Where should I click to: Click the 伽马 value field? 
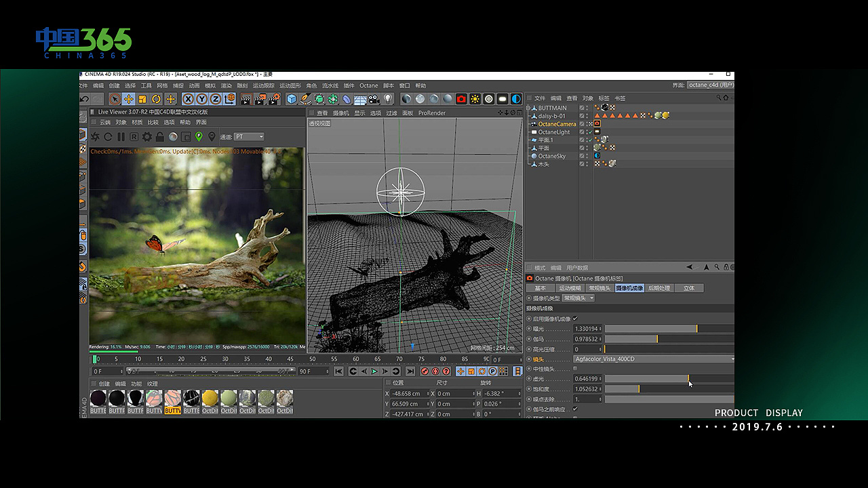coord(587,339)
